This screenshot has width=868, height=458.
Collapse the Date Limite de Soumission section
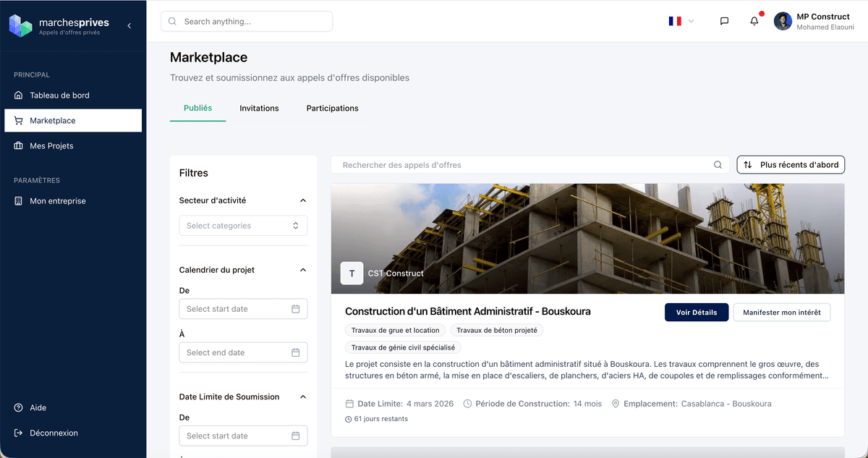[x=303, y=396]
